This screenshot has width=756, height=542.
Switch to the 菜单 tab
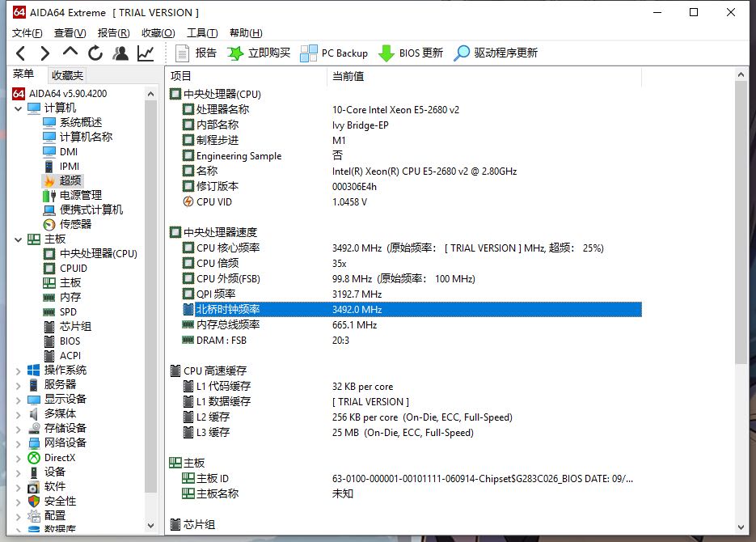[23, 74]
